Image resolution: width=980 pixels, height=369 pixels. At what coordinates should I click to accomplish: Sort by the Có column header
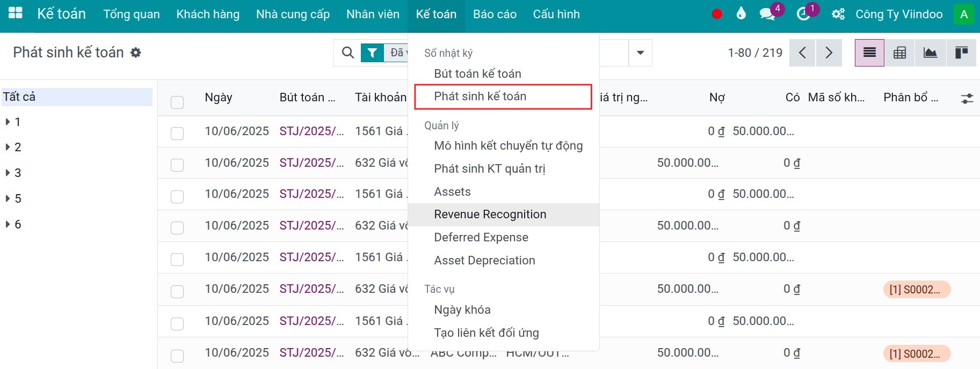click(x=793, y=97)
